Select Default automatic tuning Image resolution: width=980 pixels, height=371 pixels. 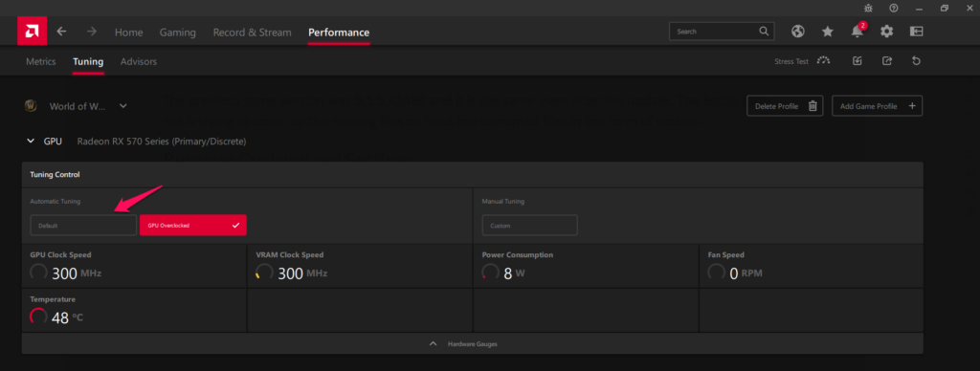tap(83, 226)
